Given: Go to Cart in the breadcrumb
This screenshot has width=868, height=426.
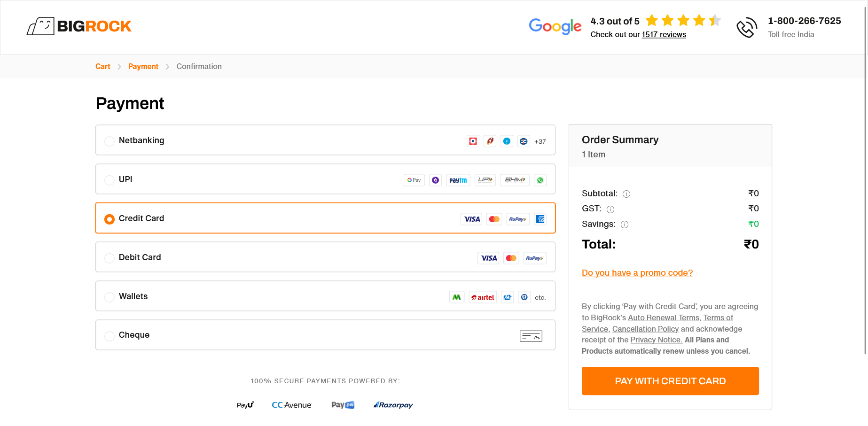Looking at the screenshot, I should click(103, 67).
